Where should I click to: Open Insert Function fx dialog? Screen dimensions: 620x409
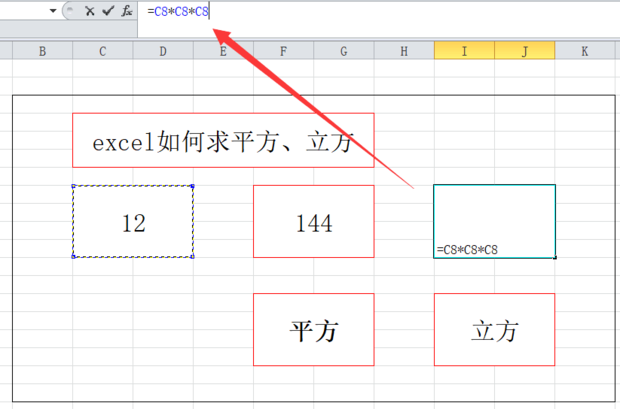127,11
